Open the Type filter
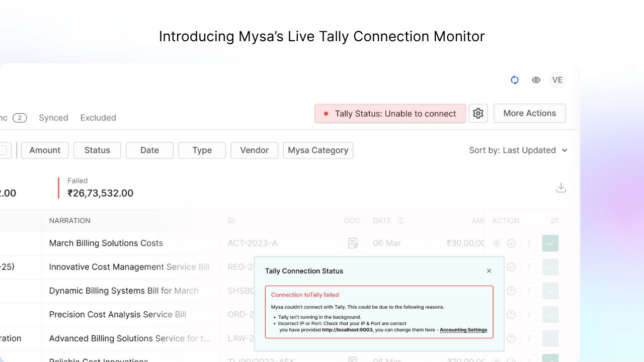Viewport: 644px width, 362px height. pyautogui.click(x=202, y=150)
